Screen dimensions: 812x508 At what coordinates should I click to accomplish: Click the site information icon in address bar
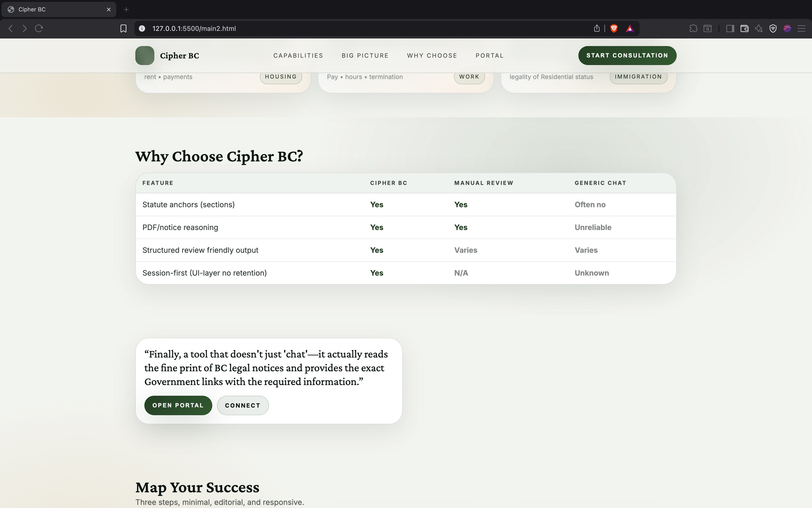point(142,28)
